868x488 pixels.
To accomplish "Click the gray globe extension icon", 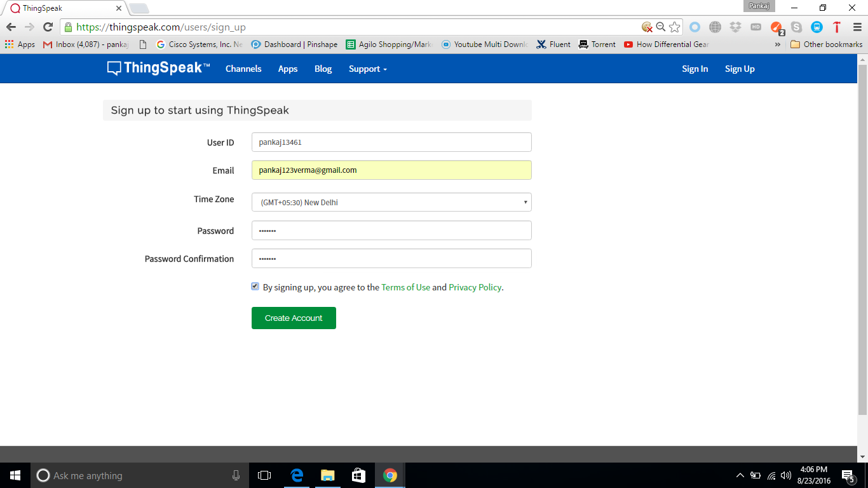I will tap(715, 27).
